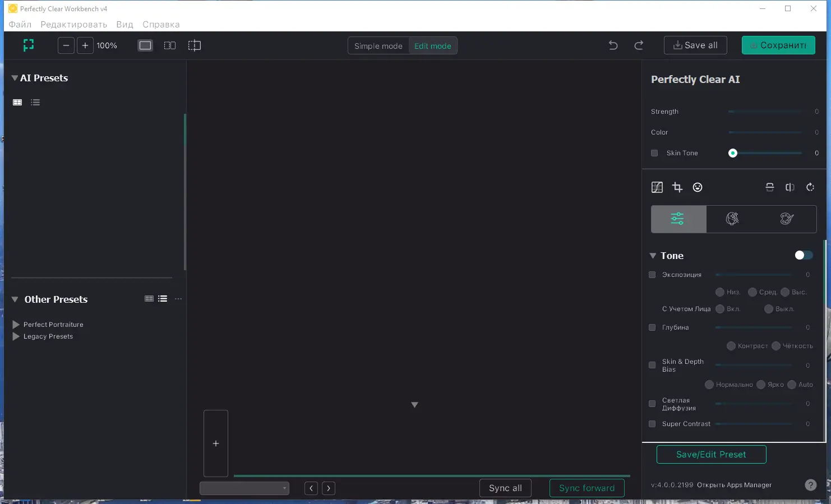Click the Perfectly Clear logo icon in toolbar
Screen dimensions: 831x504
point(29,45)
